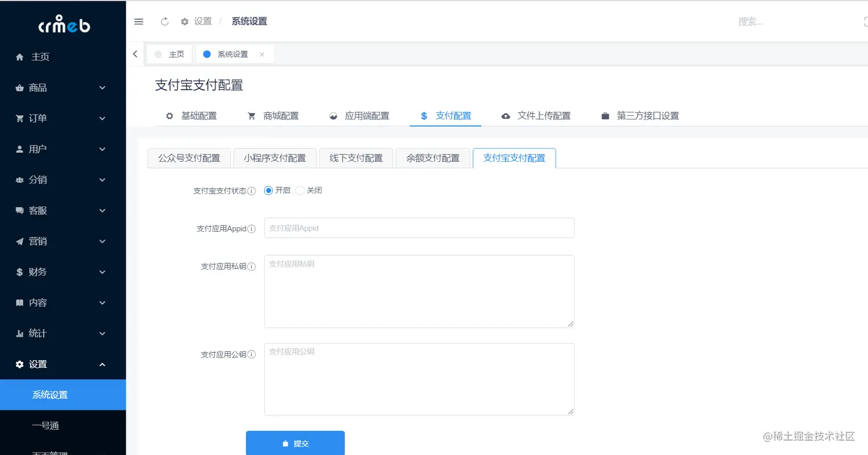
Task: Open the 一号通 sidebar item
Action: (63, 426)
